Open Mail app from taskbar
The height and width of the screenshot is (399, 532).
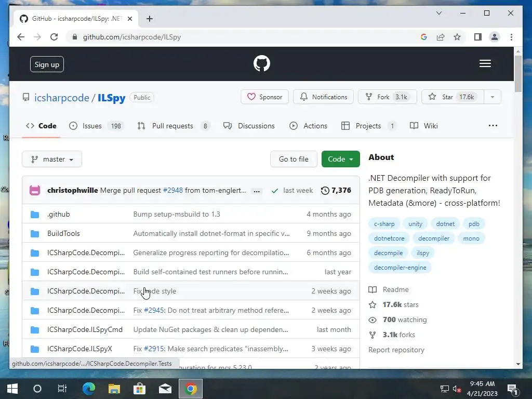coord(165,389)
